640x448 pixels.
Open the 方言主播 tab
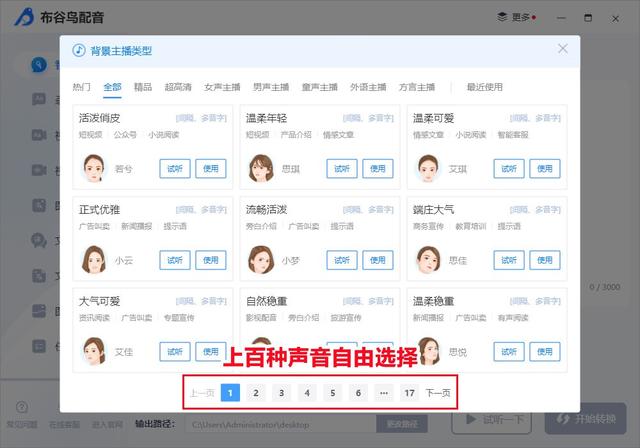[x=417, y=87]
